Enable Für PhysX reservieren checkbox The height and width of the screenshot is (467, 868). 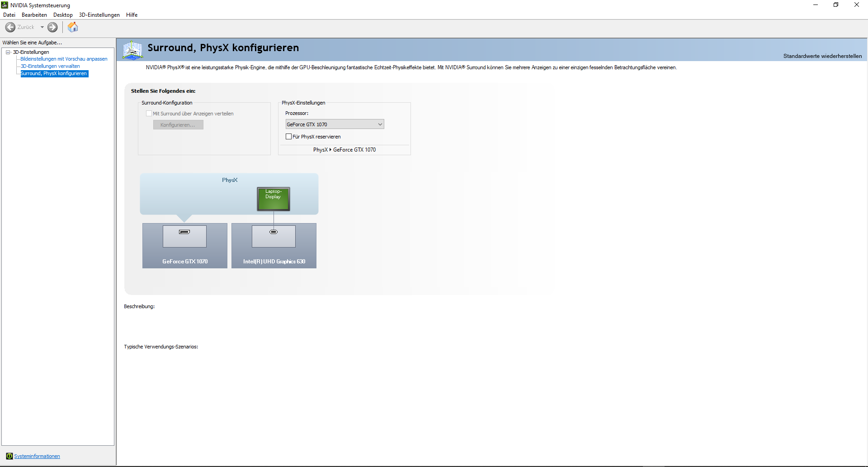pyautogui.click(x=288, y=137)
